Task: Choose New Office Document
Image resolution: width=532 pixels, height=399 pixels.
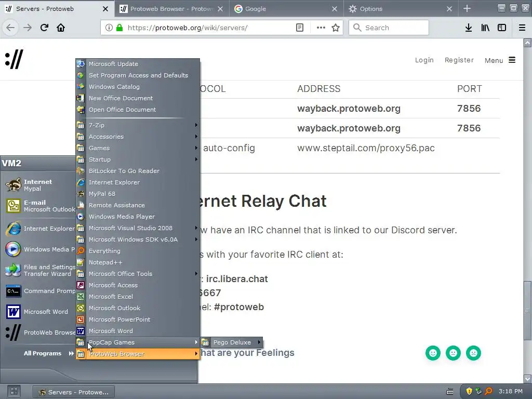Action: coord(138,98)
